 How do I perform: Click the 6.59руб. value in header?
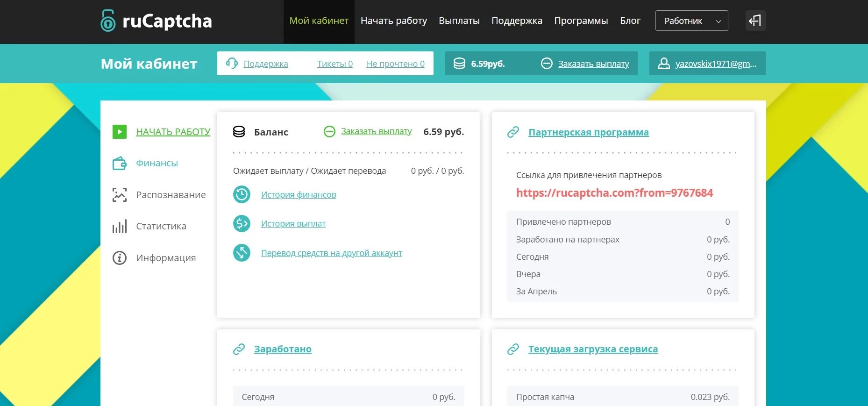click(x=488, y=64)
